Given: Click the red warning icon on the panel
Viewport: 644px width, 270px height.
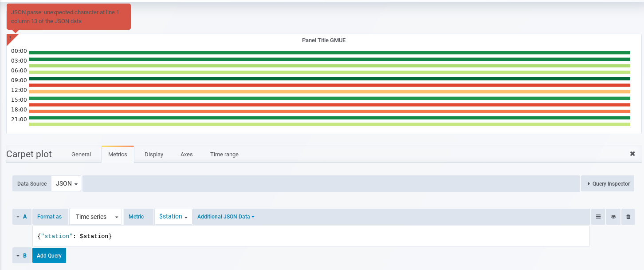Looking at the screenshot, I should click(10, 39).
